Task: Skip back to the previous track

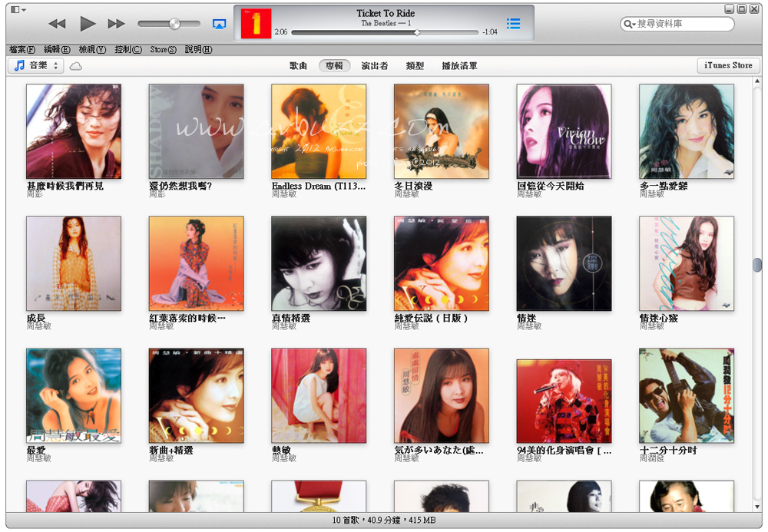Action: 57,24
